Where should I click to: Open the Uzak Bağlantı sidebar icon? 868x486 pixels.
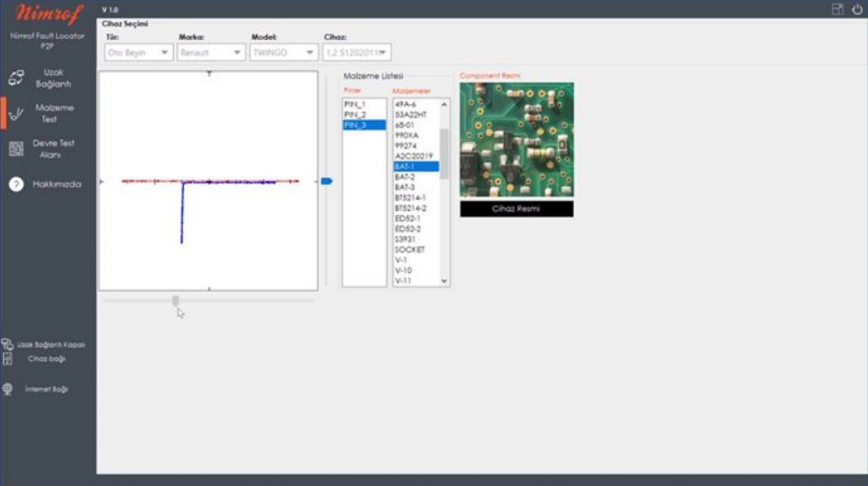[x=16, y=77]
